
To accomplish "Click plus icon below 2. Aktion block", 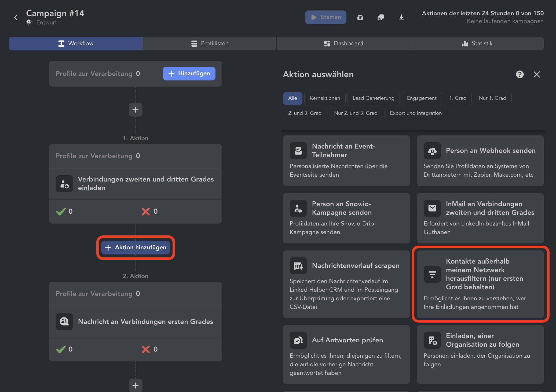I will [x=136, y=386].
